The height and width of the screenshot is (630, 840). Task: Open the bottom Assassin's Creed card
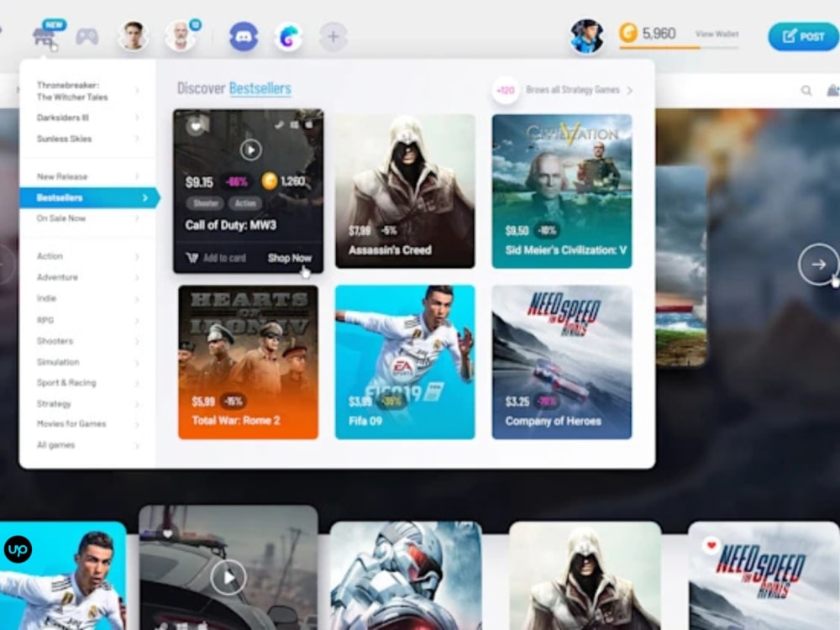point(585,576)
